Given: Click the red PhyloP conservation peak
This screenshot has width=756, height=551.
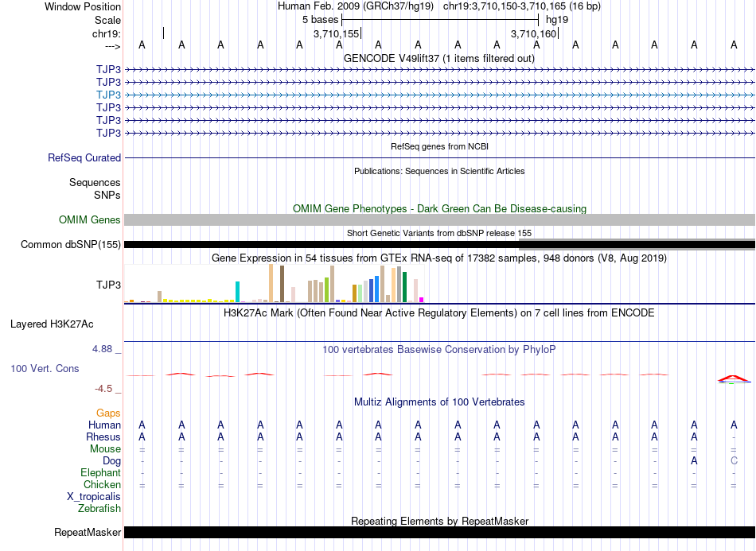Looking at the screenshot, I should click(x=734, y=378).
